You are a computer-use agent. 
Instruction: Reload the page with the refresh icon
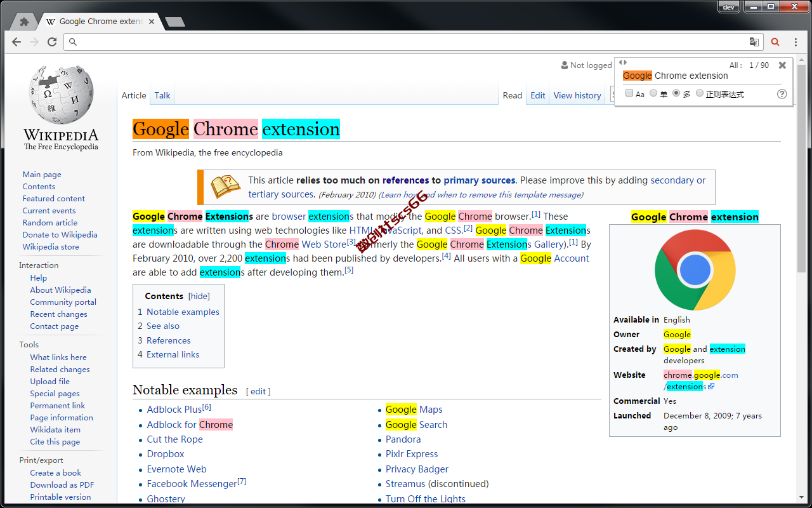pos(52,42)
